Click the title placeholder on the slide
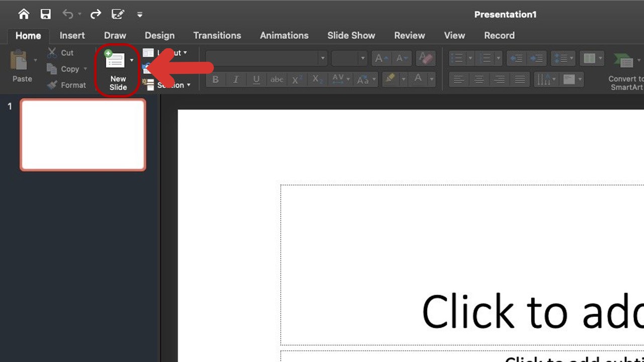 coord(462,265)
